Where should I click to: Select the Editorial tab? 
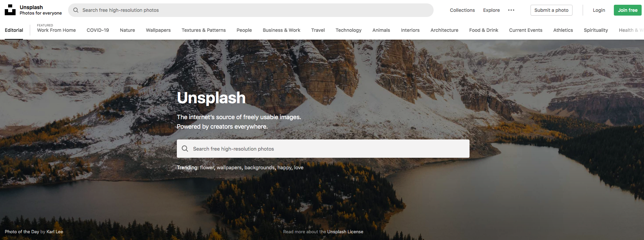pyautogui.click(x=14, y=30)
